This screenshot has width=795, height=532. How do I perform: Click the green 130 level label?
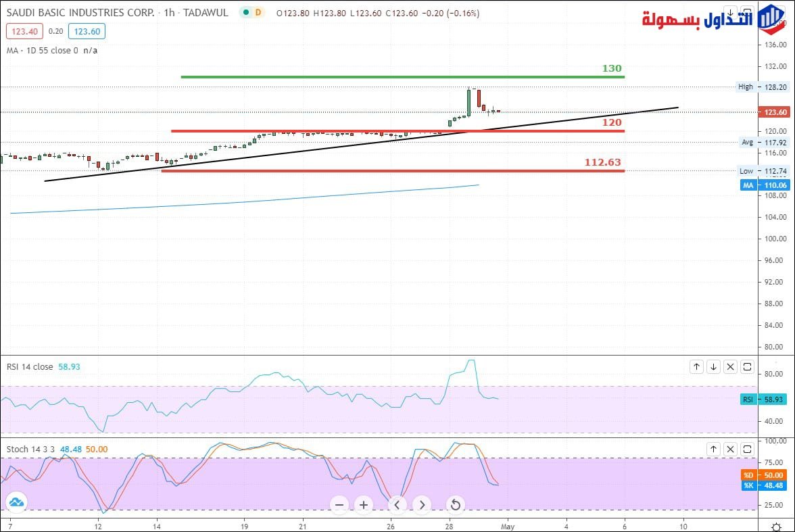[x=611, y=68]
